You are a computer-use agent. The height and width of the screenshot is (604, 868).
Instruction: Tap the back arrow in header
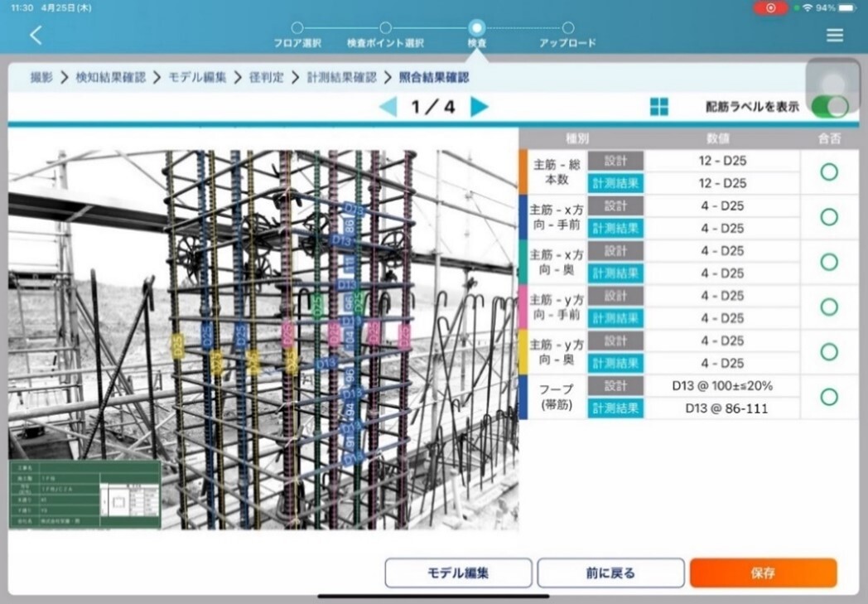pyautogui.click(x=36, y=35)
